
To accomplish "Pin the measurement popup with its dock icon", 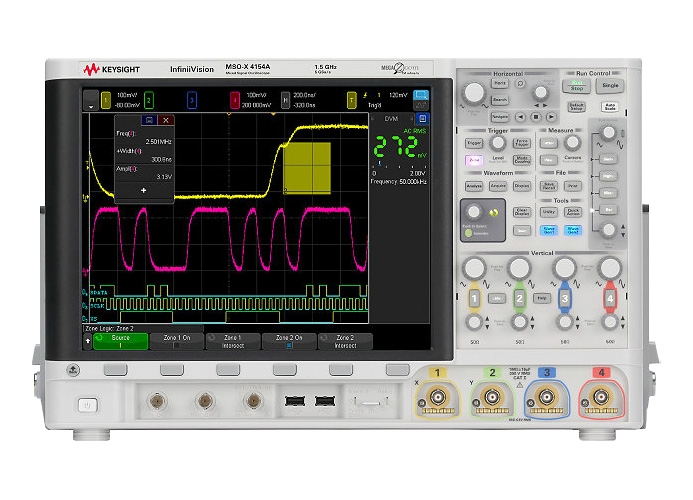I will tap(149, 120).
